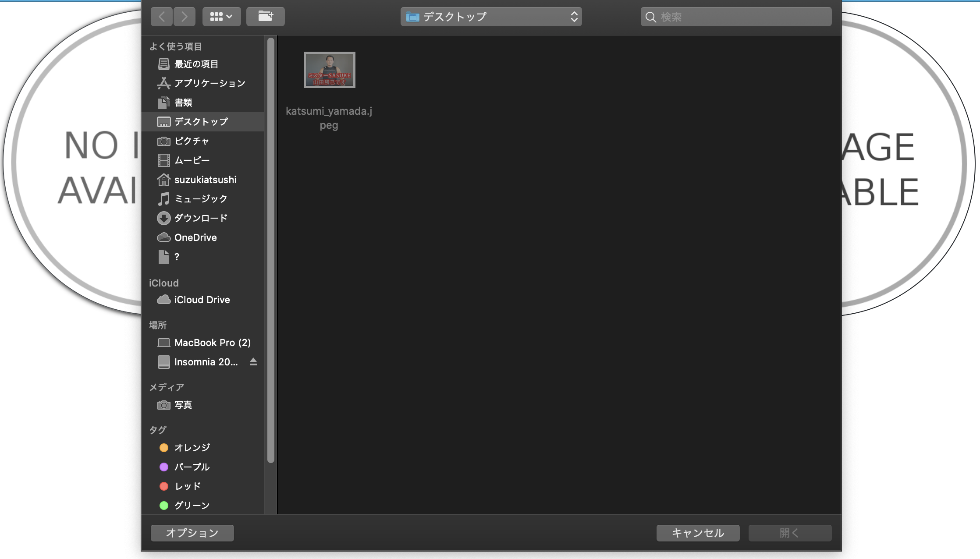Click the オプション button
Viewport: 980px width, 559px height.
coord(192,533)
